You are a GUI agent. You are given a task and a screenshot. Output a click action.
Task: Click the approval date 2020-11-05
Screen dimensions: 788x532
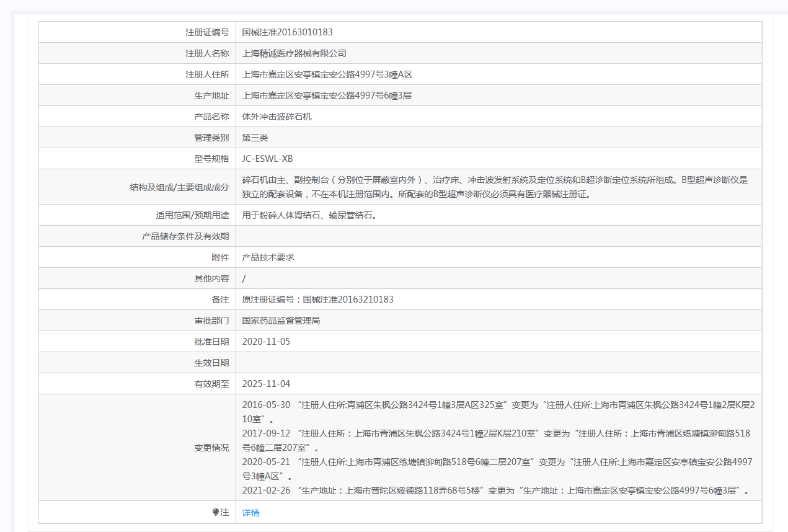click(266, 342)
